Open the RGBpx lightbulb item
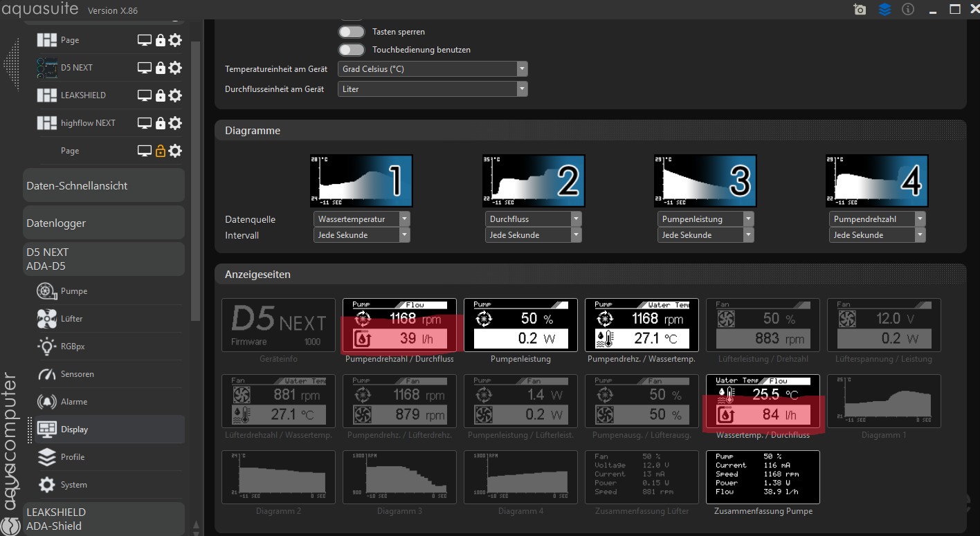 point(72,346)
